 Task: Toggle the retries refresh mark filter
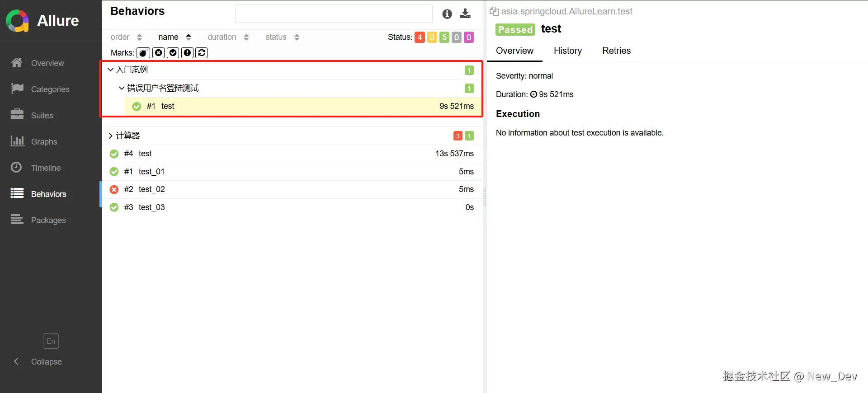(x=202, y=53)
